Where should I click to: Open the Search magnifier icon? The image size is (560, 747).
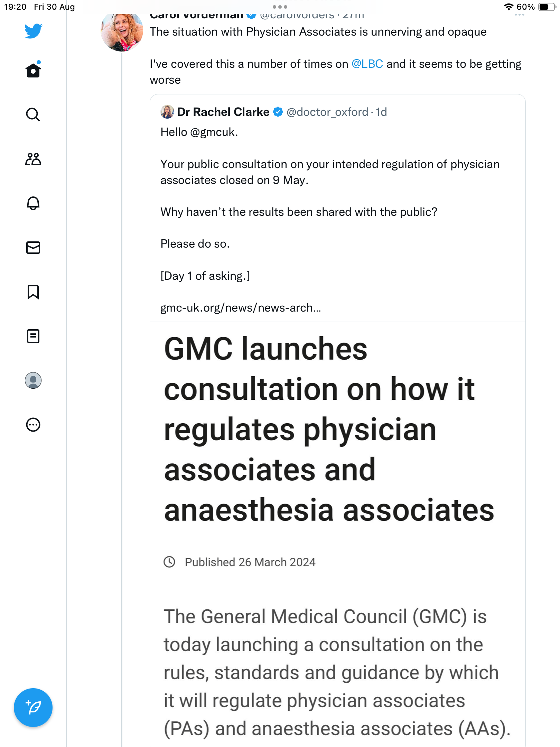[x=33, y=114]
